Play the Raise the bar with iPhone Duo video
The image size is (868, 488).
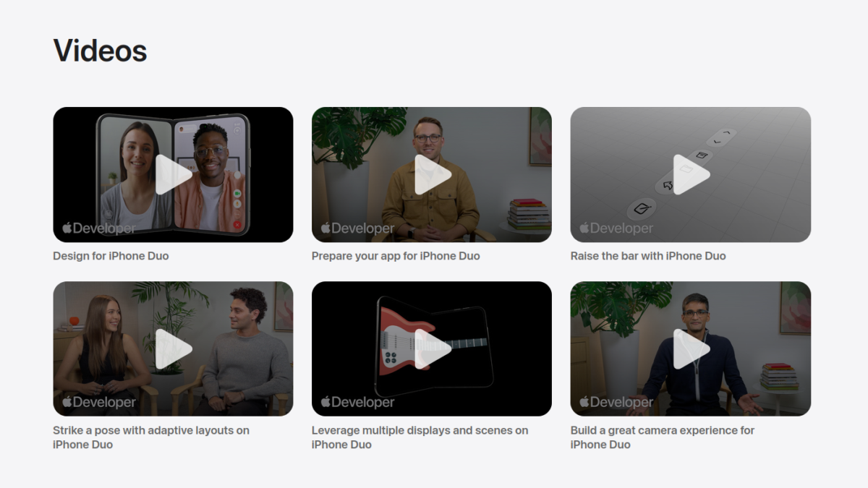tap(691, 174)
